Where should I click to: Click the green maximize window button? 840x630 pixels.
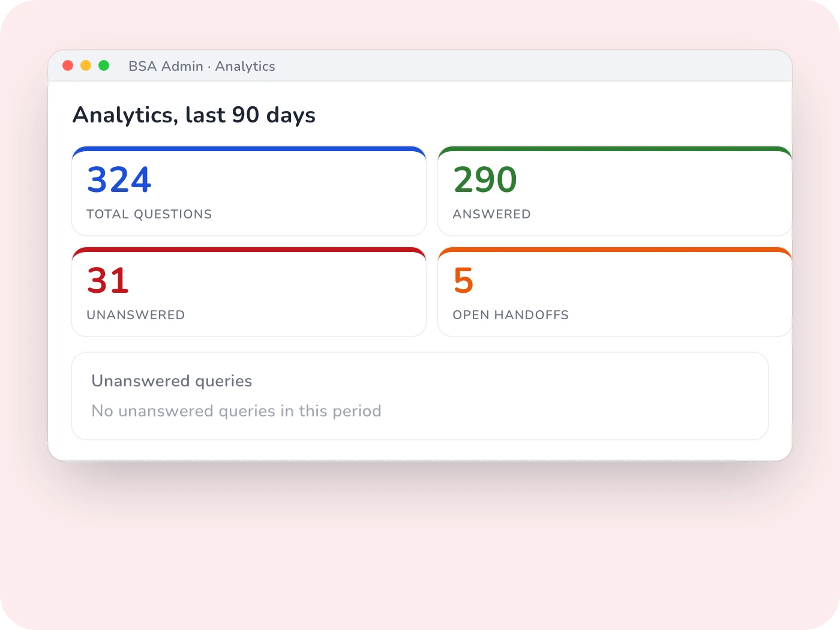click(104, 65)
